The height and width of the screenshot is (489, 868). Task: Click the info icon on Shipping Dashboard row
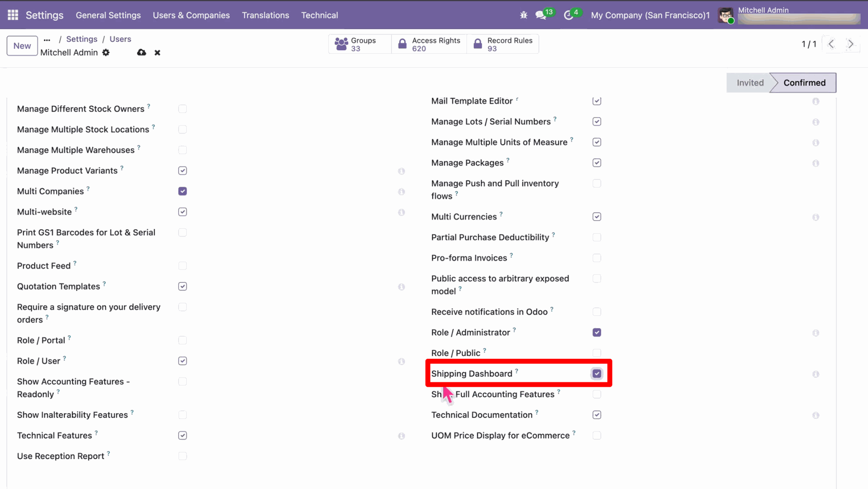pos(816,374)
